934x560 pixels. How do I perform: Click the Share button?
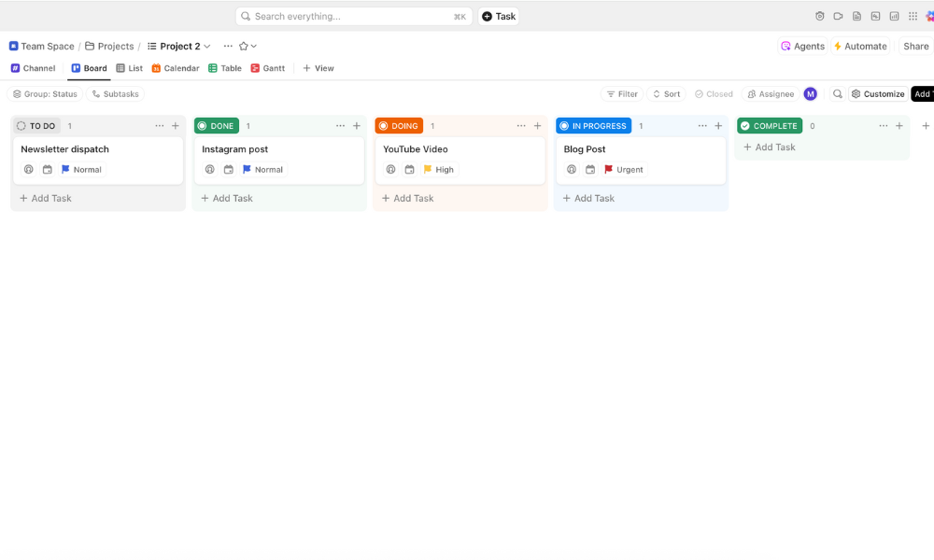tap(915, 47)
